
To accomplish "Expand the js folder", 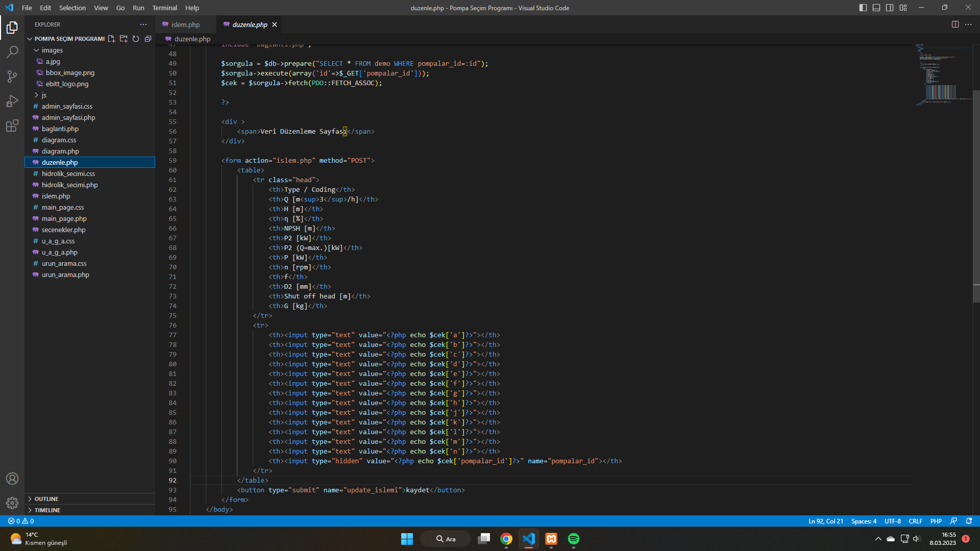I will (x=44, y=95).
